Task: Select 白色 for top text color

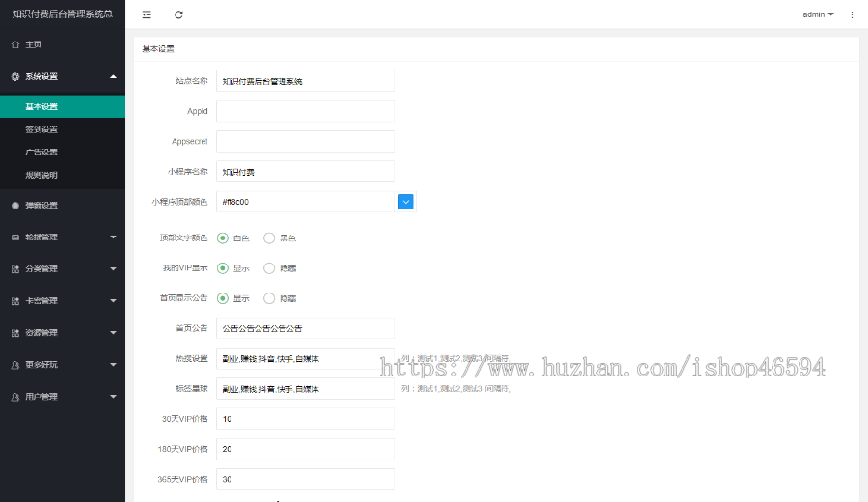Action: click(223, 238)
